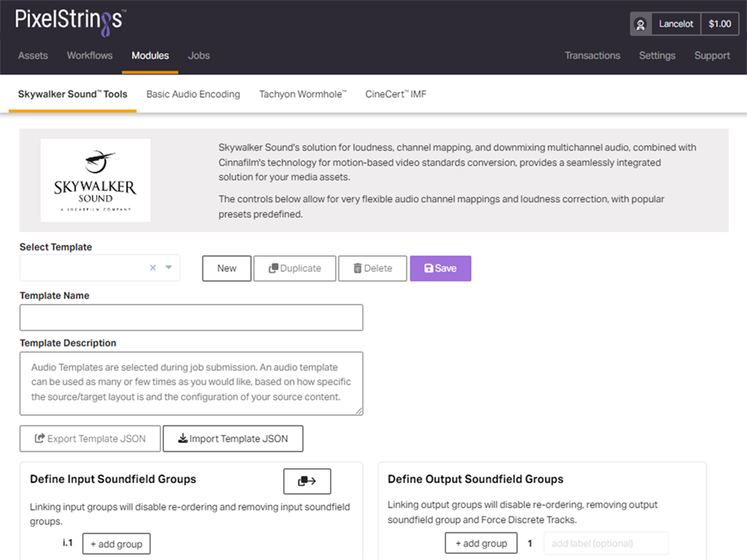The height and width of the screenshot is (560, 747).
Task: Open Settings in the top navigation
Action: tap(657, 56)
